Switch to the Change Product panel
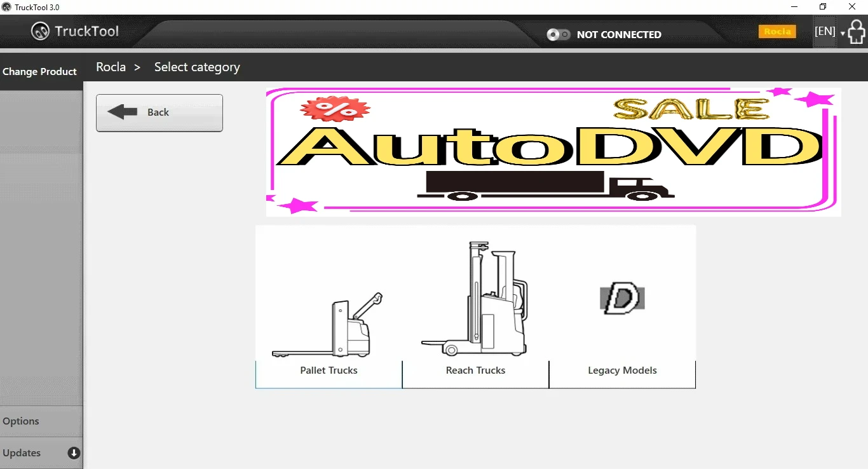This screenshot has height=469, width=868. 41,71
